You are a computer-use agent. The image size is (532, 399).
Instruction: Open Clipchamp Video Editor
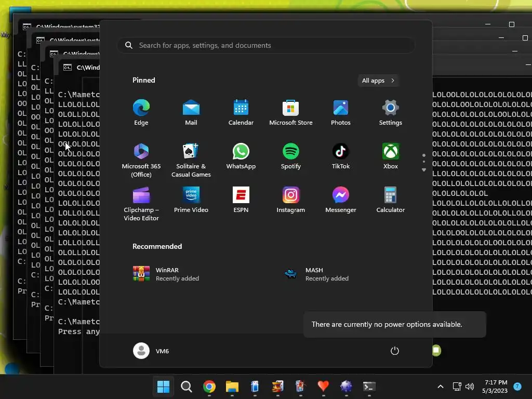tap(141, 204)
